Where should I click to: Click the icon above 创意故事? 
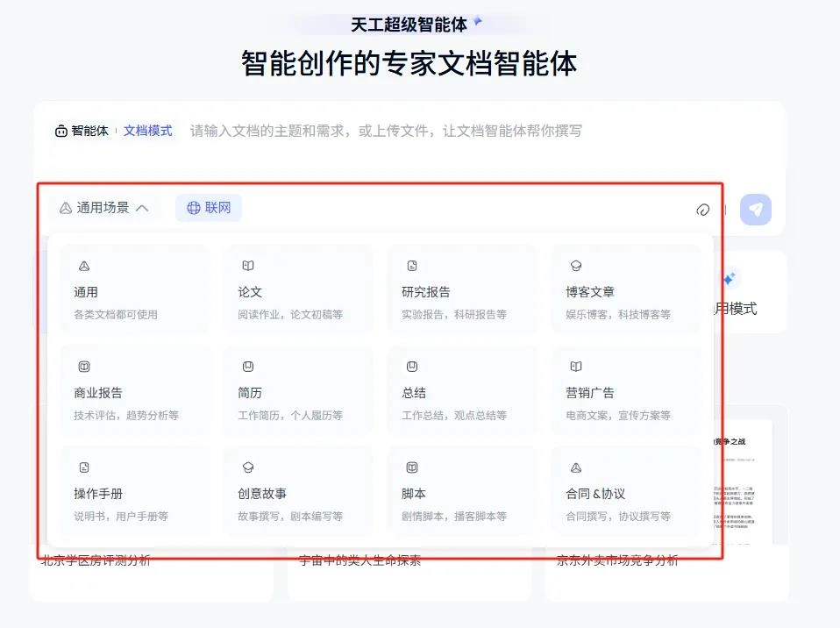point(248,467)
